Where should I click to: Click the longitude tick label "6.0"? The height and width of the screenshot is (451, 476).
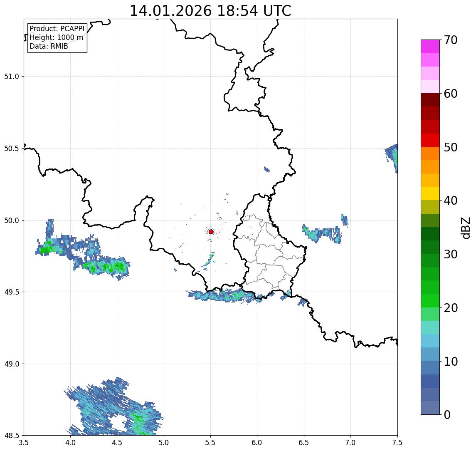point(257,443)
